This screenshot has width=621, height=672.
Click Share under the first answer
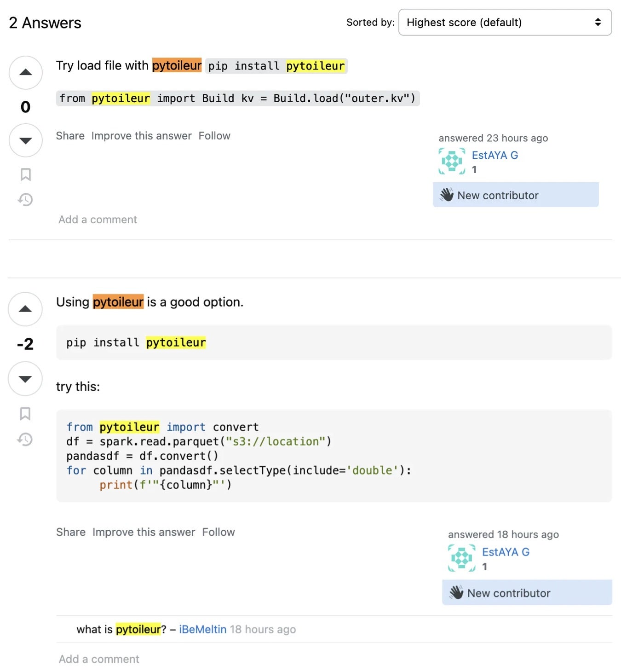(x=70, y=136)
